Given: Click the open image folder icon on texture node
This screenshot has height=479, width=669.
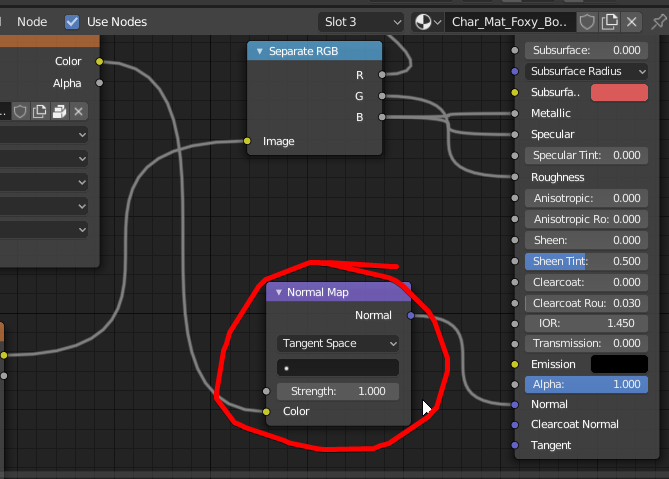Looking at the screenshot, I should pyautogui.click(x=59, y=112).
